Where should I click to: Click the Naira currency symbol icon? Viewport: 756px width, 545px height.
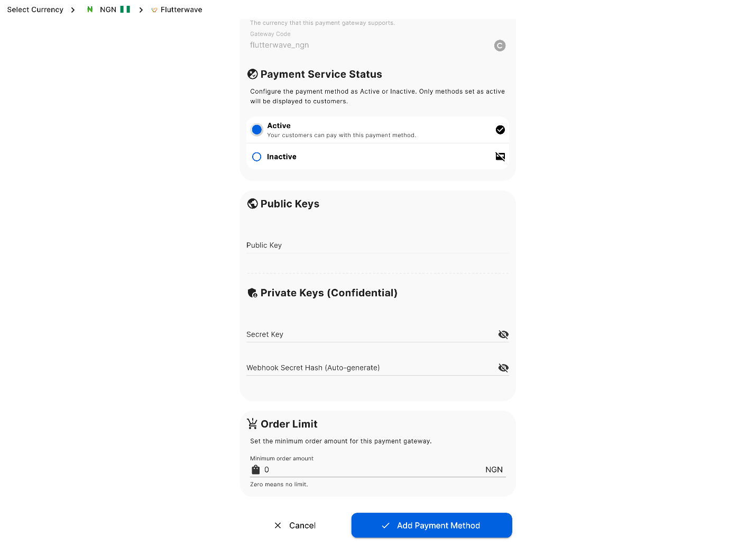click(90, 10)
